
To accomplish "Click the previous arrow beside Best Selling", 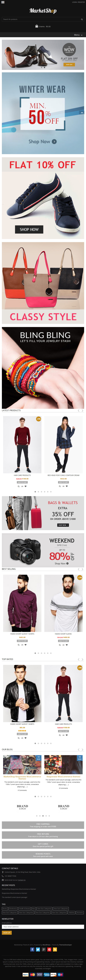I will (x=78, y=569).
